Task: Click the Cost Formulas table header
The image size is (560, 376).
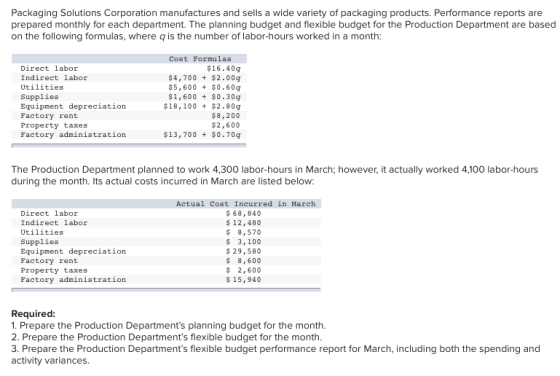Action: click(x=200, y=59)
